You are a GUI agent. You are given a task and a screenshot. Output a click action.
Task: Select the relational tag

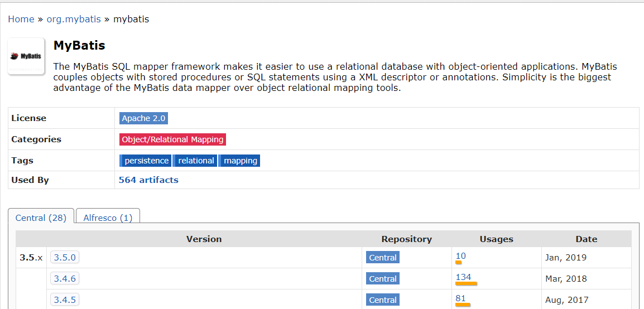point(195,161)
